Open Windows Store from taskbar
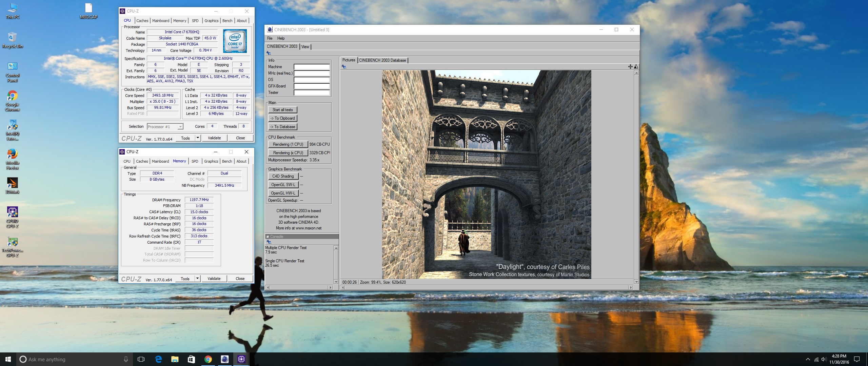Image resolution: width=868 pixels, height=366 pixels. coord(191,359)
